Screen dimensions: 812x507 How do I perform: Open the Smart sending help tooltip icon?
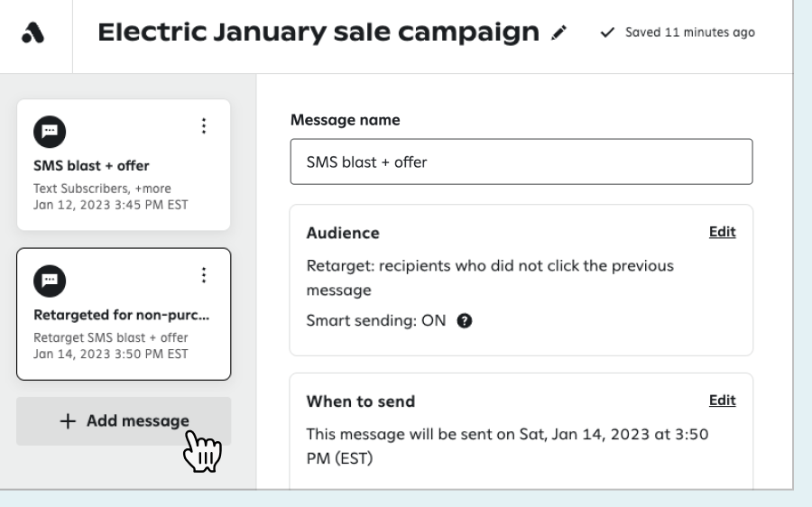(x=465, y=321)
